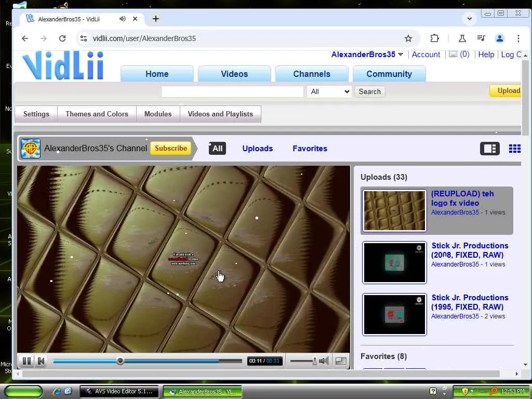This screenshot has width=532, height=399.
Task: Click the horizontal scrollbar right arrow
Action: 516,374
